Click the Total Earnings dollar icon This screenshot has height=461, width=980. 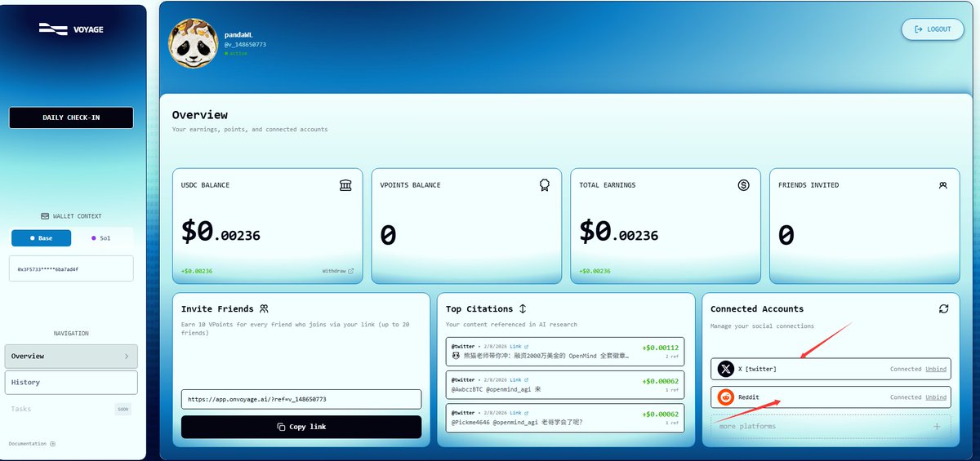743,185
